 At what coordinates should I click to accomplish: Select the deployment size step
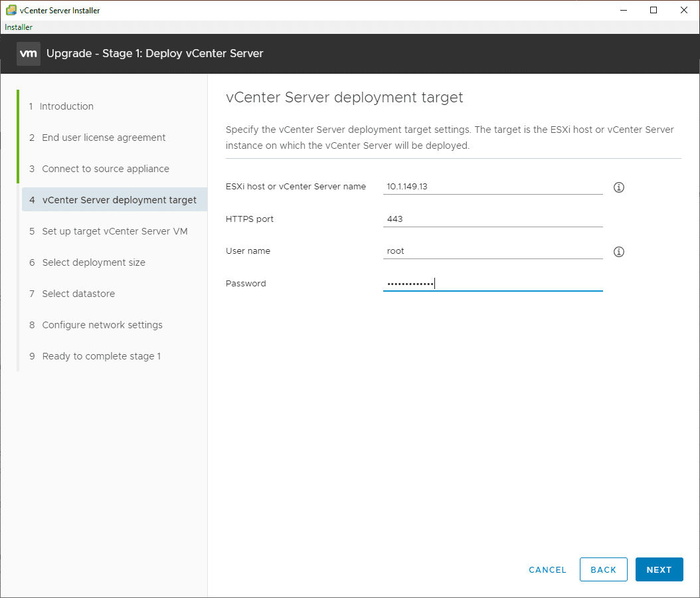pyautogui.click(x=94, y=262)
